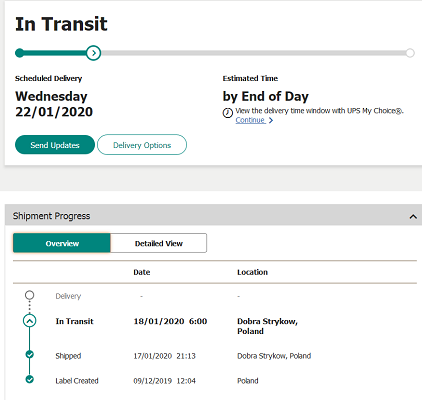Click the Shipped green checkmark icon

tap(30, 354)
